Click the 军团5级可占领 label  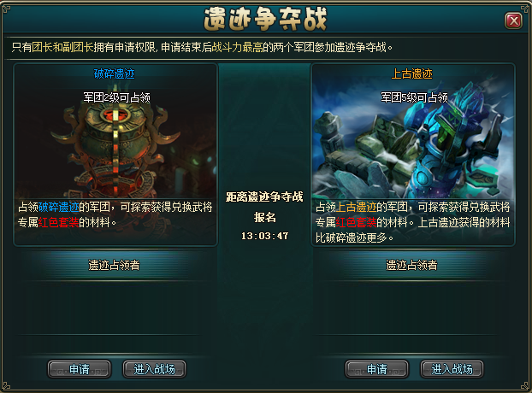point(414,97)
